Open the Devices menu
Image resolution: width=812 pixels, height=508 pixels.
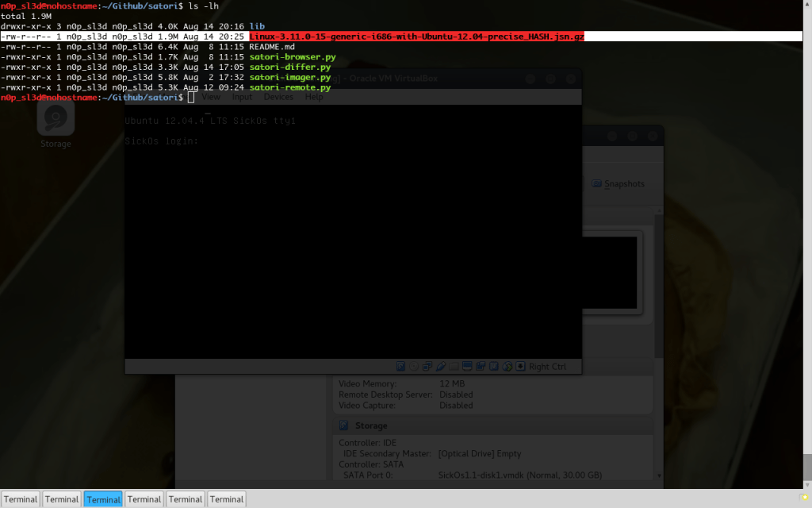pyautogui.click(x=278, y=97)
